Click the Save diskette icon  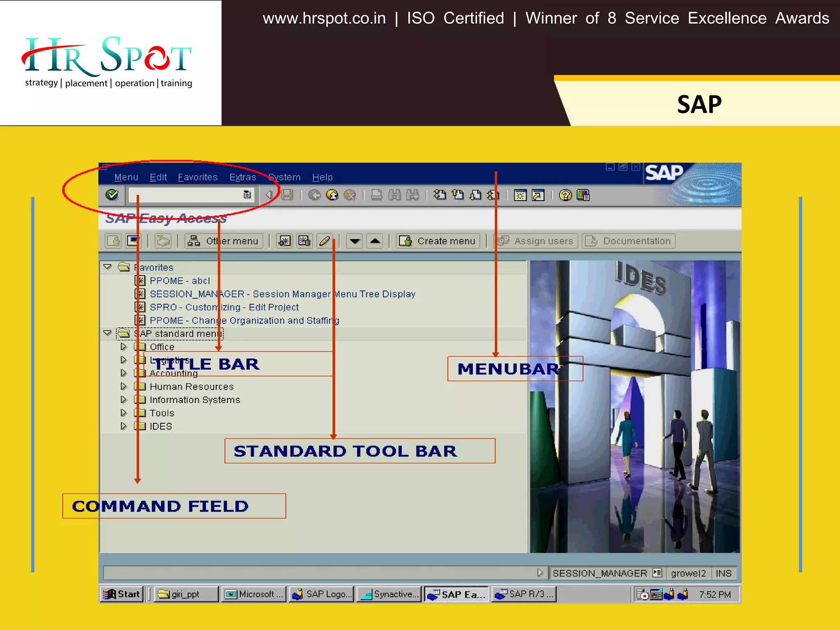(287, 195)
